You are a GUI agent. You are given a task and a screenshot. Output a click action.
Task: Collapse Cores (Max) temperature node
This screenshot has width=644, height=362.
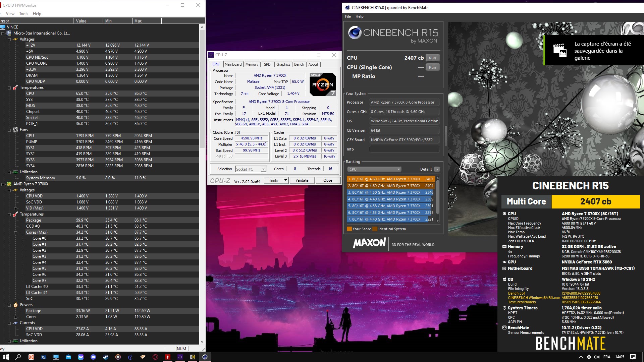[16, 232]
